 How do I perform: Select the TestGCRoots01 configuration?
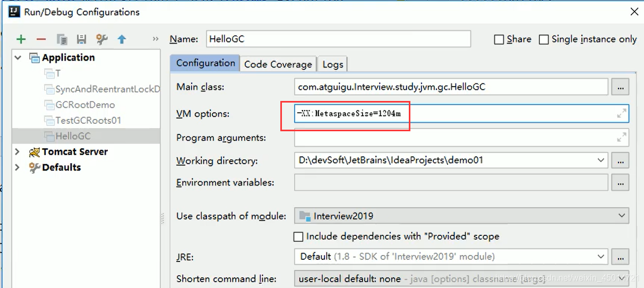pos(82,120)
